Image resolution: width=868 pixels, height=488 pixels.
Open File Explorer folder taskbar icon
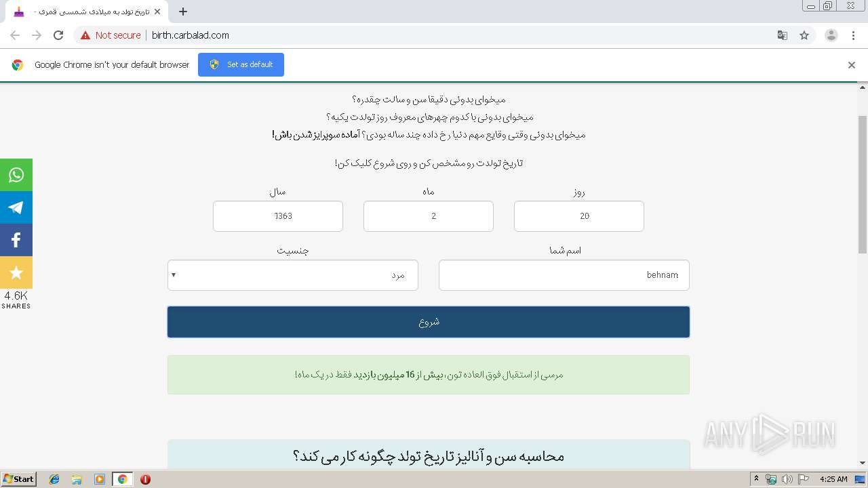pyautogui.click(x=77, y=479)
